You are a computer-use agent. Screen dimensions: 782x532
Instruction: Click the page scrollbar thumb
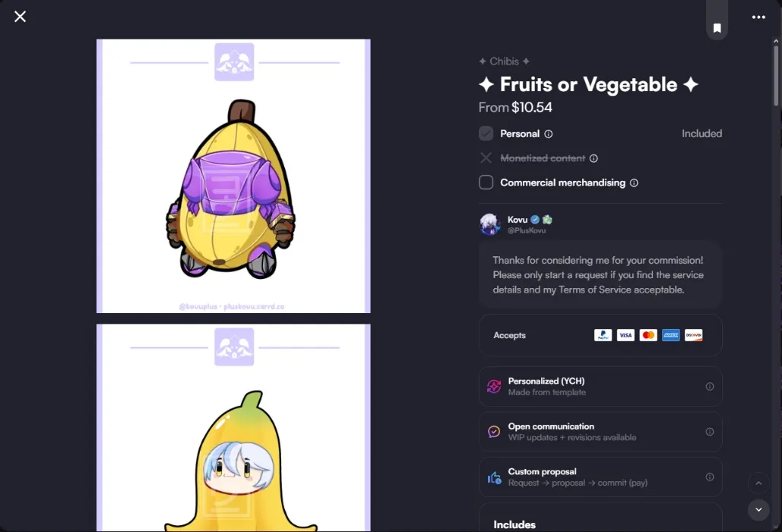(x=776, y=74)
